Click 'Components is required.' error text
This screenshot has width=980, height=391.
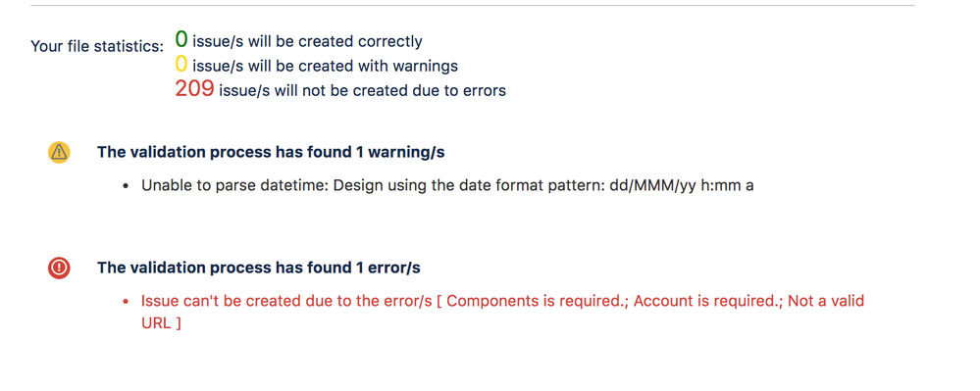tap(539, 301)
